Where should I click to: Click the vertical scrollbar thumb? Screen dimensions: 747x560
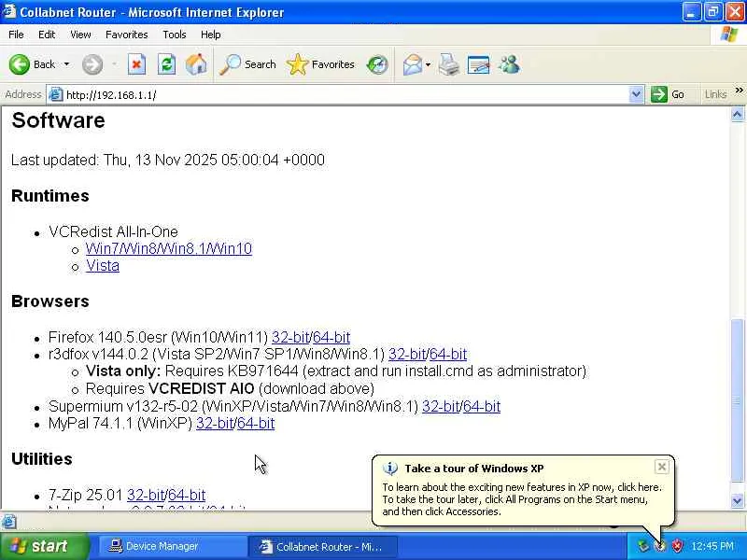click(738, 400)
